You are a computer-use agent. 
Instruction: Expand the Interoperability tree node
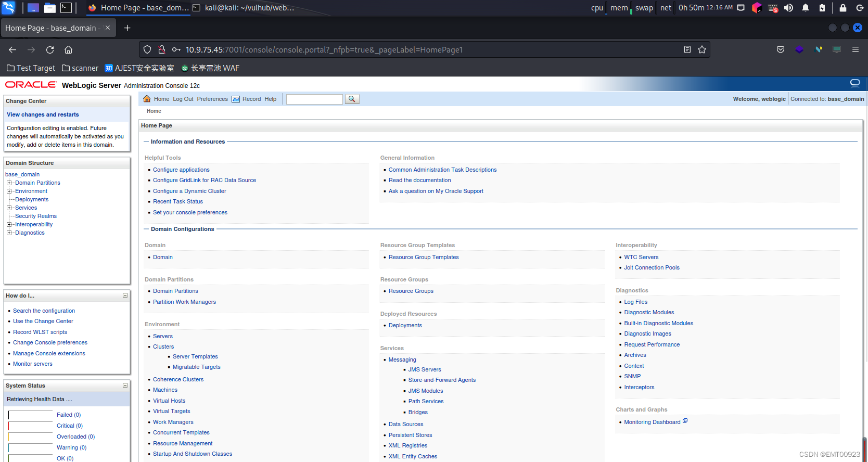(x=9, y=224)
